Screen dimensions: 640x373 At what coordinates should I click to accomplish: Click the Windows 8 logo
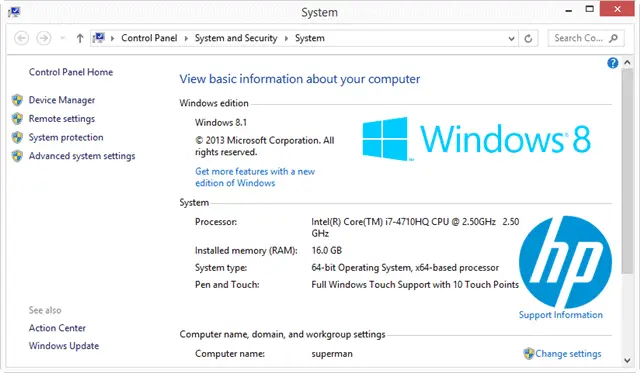click(x=476, y=139)
